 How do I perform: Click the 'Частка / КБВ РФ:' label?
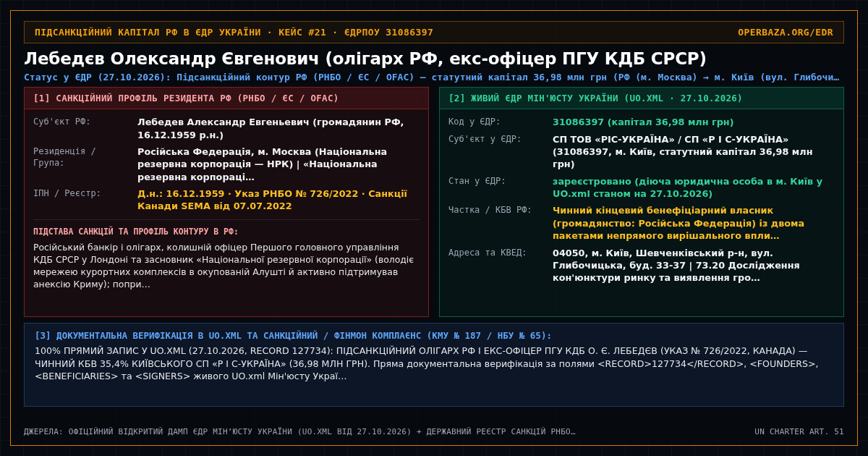pos(490,210)
